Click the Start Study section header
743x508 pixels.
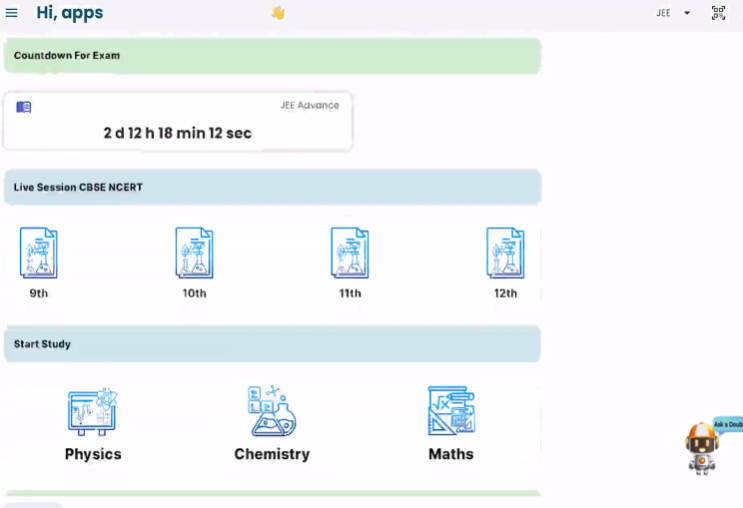coord(272,344)
